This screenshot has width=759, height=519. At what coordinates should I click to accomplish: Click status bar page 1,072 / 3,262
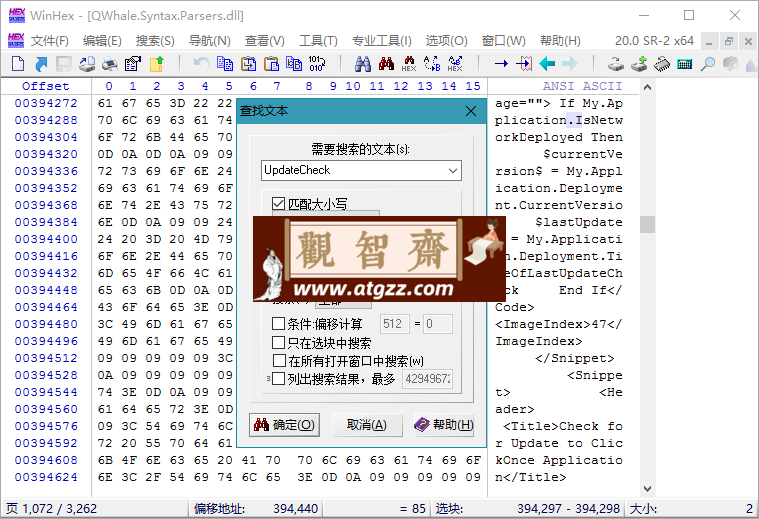click(51, 508)
